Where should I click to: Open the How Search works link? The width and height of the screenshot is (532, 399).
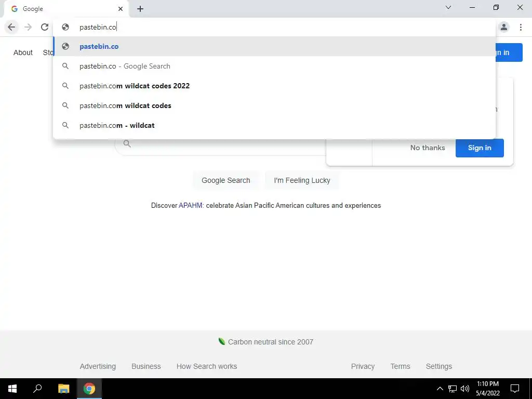207,366
